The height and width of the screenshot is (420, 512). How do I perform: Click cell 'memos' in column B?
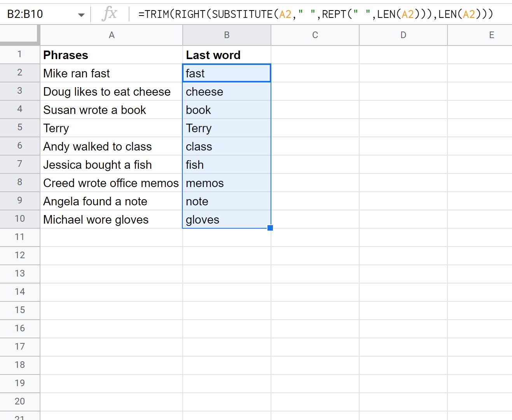pos(227,183)
